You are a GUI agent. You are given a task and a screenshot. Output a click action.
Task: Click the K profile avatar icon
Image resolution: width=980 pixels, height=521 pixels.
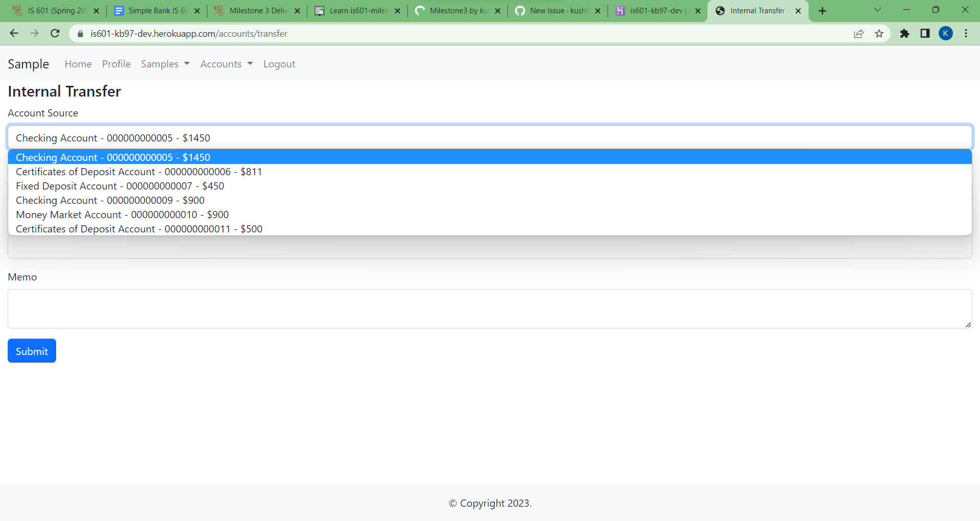[x=946, y=34]
